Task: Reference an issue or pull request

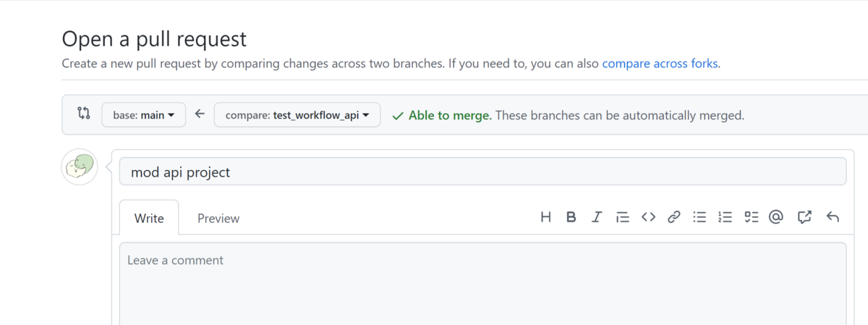Action: coord(804,216)
